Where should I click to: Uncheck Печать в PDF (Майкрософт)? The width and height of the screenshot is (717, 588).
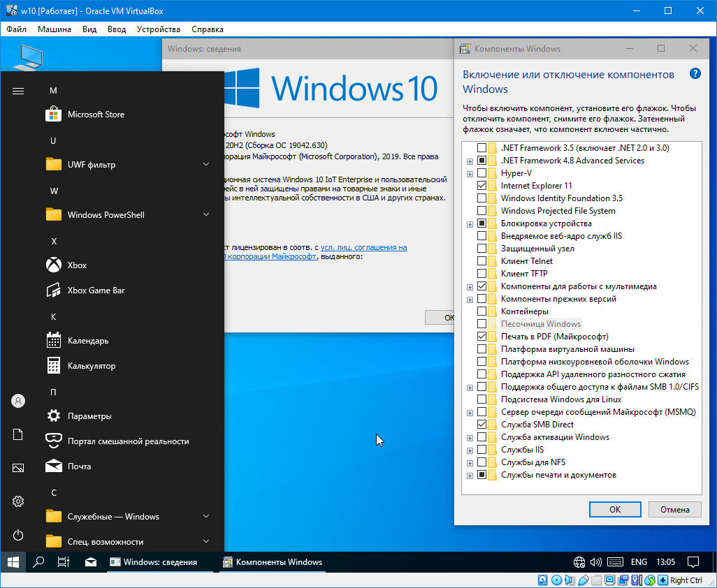pyautogui.click(x=481, y=337)
